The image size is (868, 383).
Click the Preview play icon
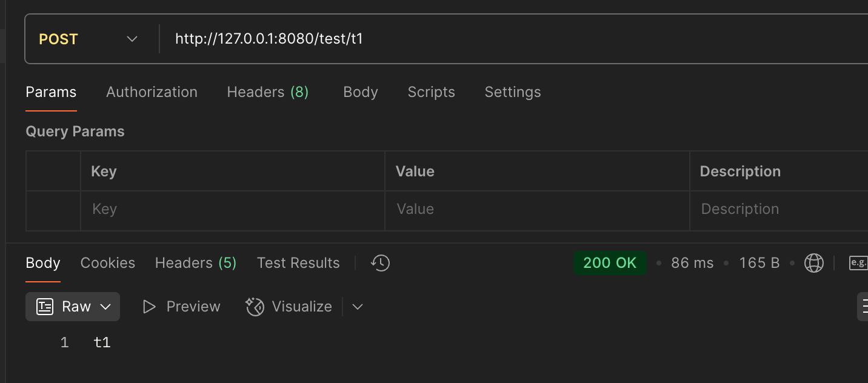[x=149, y=307]
